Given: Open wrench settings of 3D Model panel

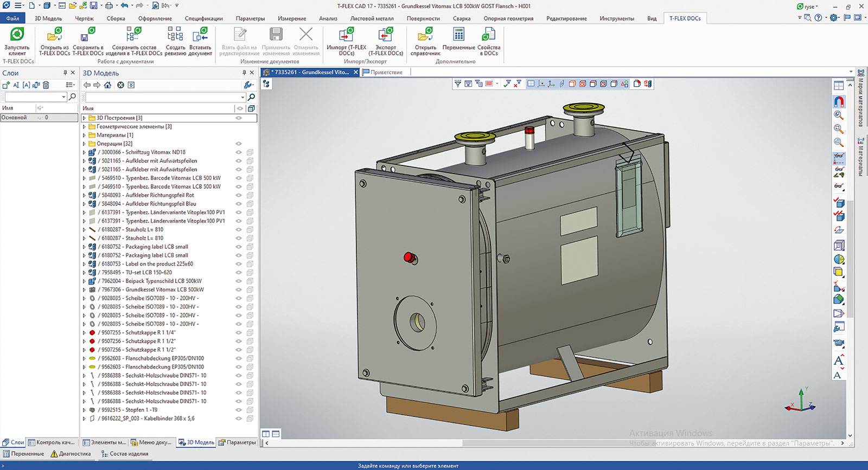Looking at the screenshot, I should [x=248, y=85].
